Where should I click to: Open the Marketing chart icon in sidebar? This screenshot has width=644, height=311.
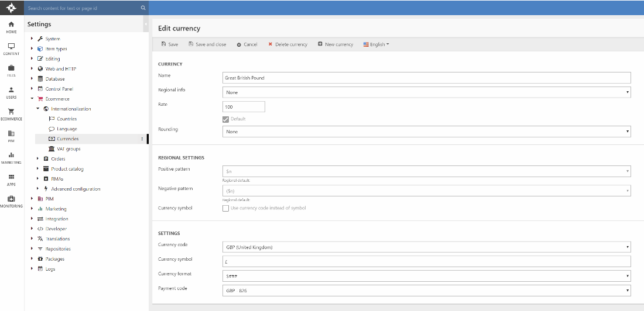(x=11, y=157)
